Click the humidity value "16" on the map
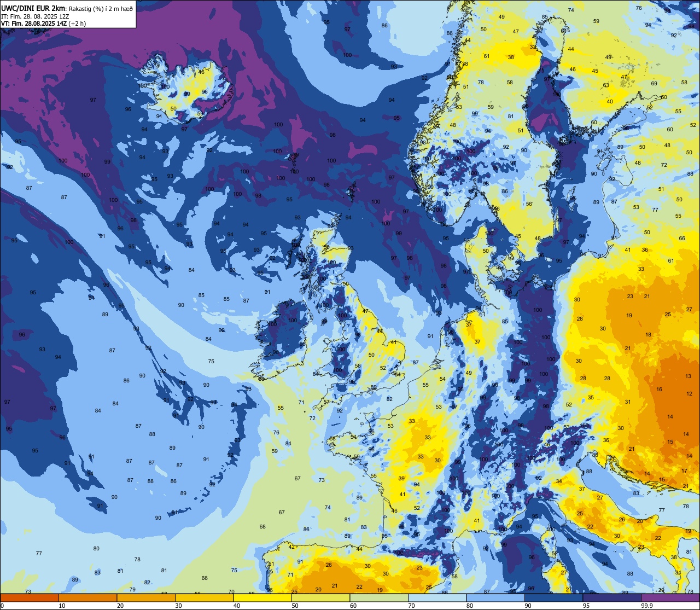 (660, 390)
